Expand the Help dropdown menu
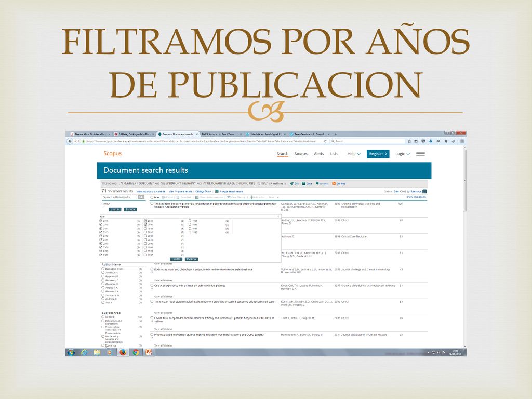This screenshot has height=399, width=532. [x=353, y=154]
